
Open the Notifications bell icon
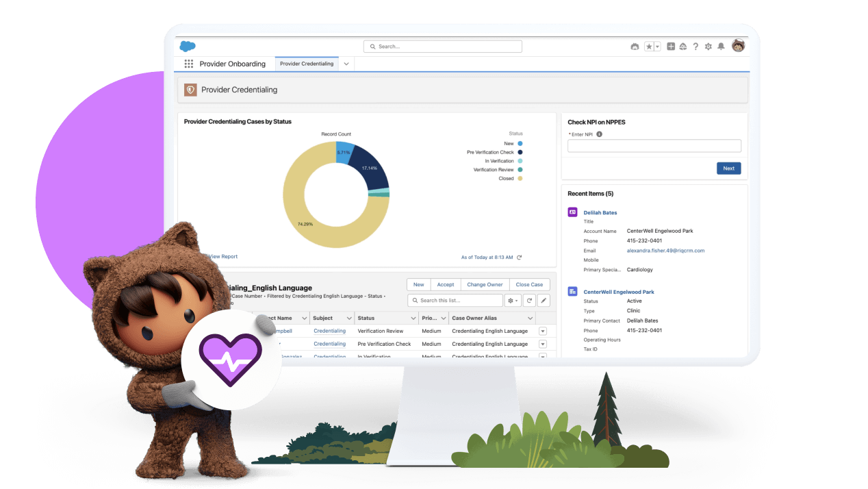[x=721, y=47]
